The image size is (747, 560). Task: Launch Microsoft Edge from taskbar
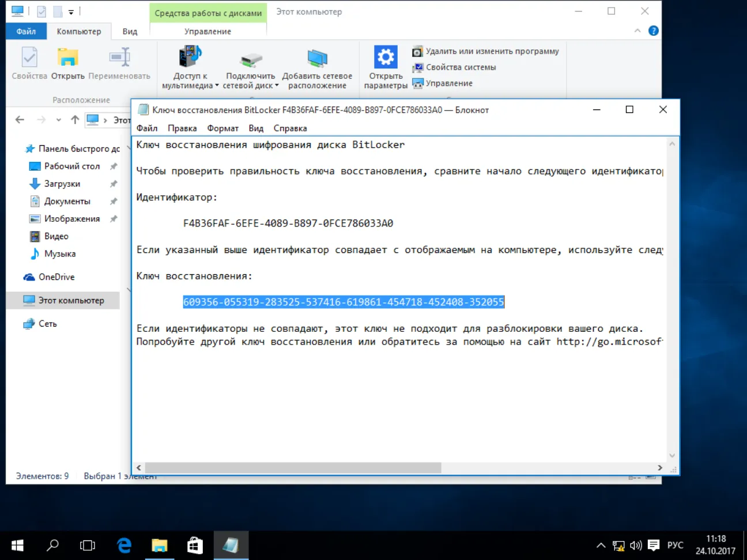tap(123, 545)
